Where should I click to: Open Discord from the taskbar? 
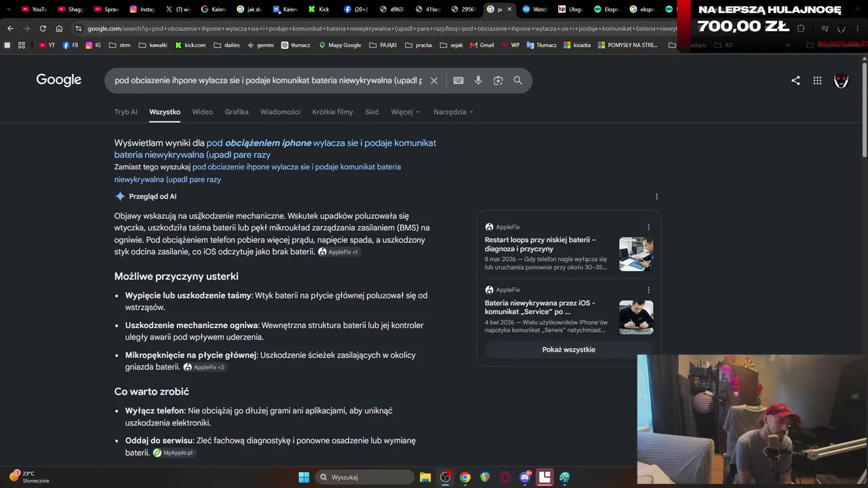(525, 477)
